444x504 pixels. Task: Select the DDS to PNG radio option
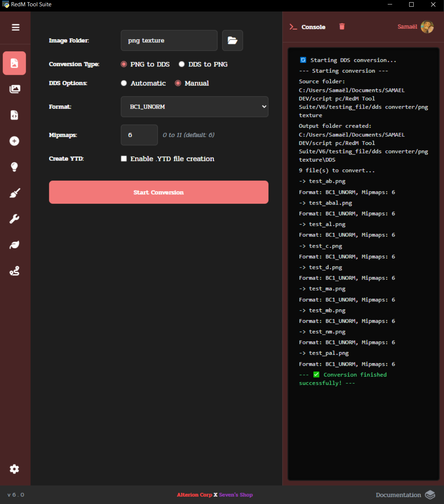pos(182,64)
